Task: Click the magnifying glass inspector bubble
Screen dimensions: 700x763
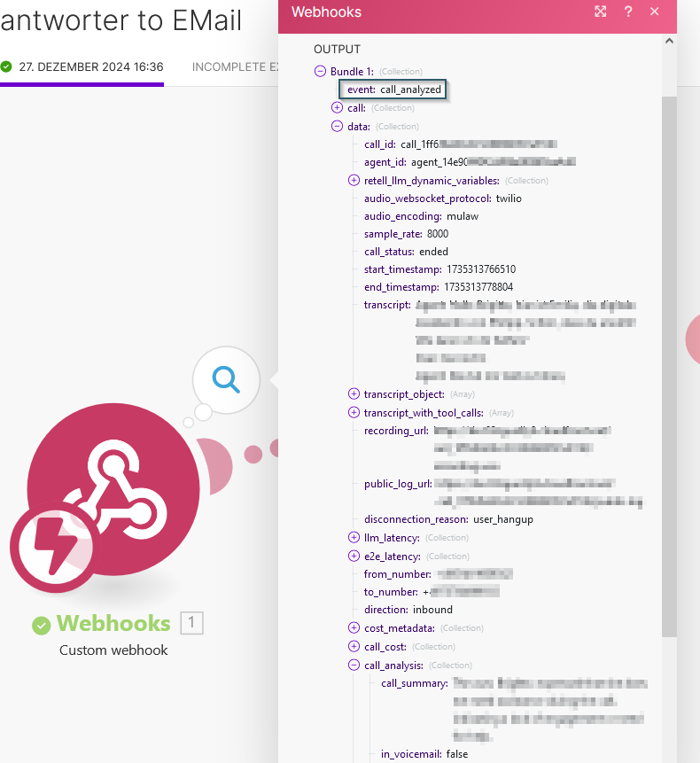Action: 226,380
